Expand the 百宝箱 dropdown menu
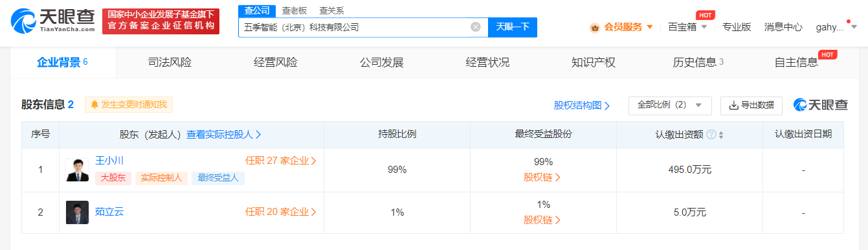The height and width of the screenshot is (250, 868). coord(704,27)
